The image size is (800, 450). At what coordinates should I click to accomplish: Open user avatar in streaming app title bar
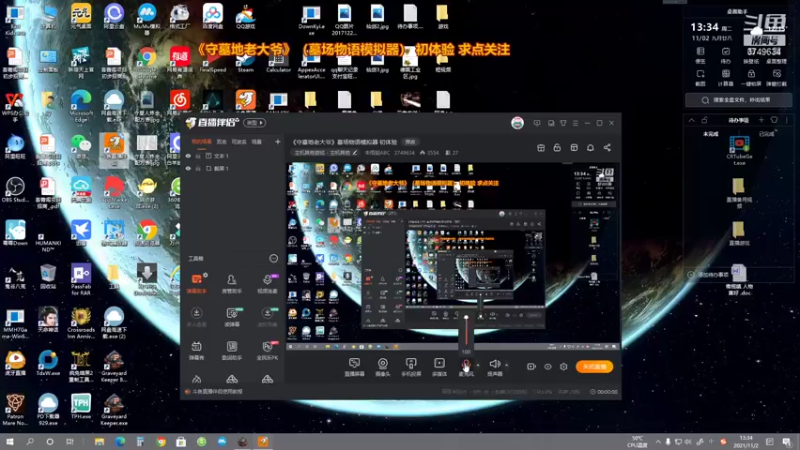[517, 123]
